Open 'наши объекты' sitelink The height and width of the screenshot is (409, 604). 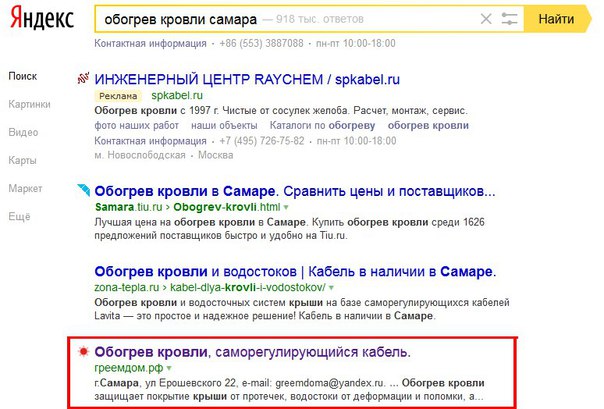click(224, 126)
